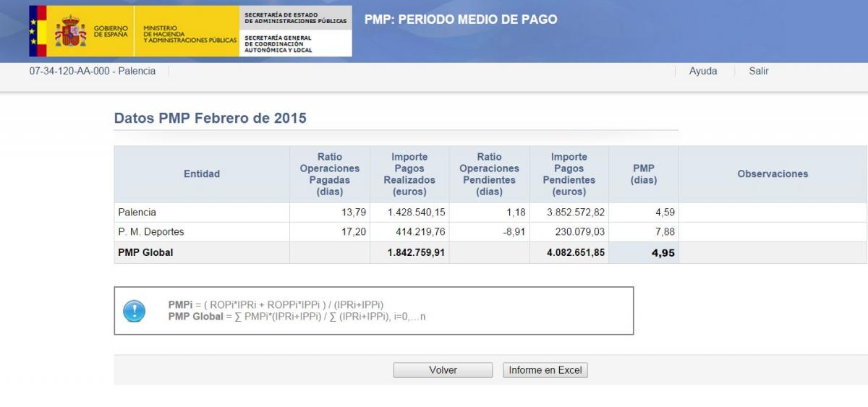Click the Datos PMP Febrero de 2015 heading
The width and height of the screenshot is (868, 407).
(x=210, y=118)
